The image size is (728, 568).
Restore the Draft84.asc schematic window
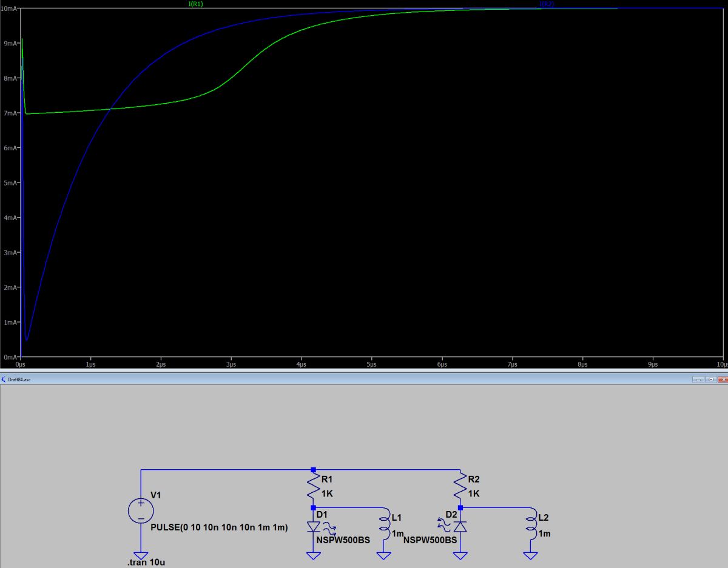click(710, 379)
